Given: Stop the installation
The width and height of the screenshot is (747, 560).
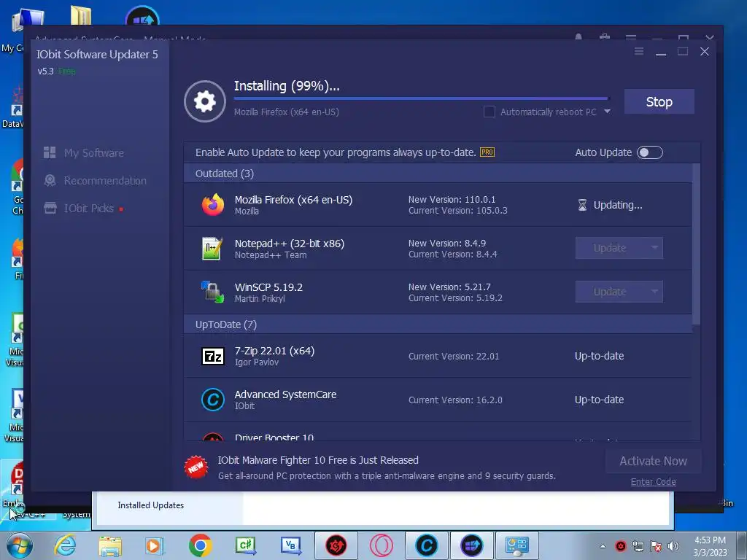Looking at the screenshot, I should click(x=659, y=101).
